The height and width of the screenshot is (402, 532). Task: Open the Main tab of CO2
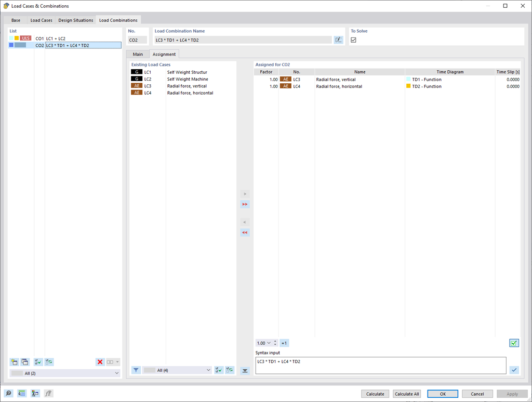tap(138, 54)
